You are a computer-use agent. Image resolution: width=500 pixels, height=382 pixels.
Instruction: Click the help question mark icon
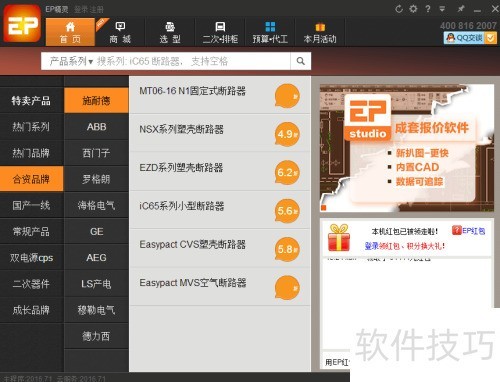[428, 9]
